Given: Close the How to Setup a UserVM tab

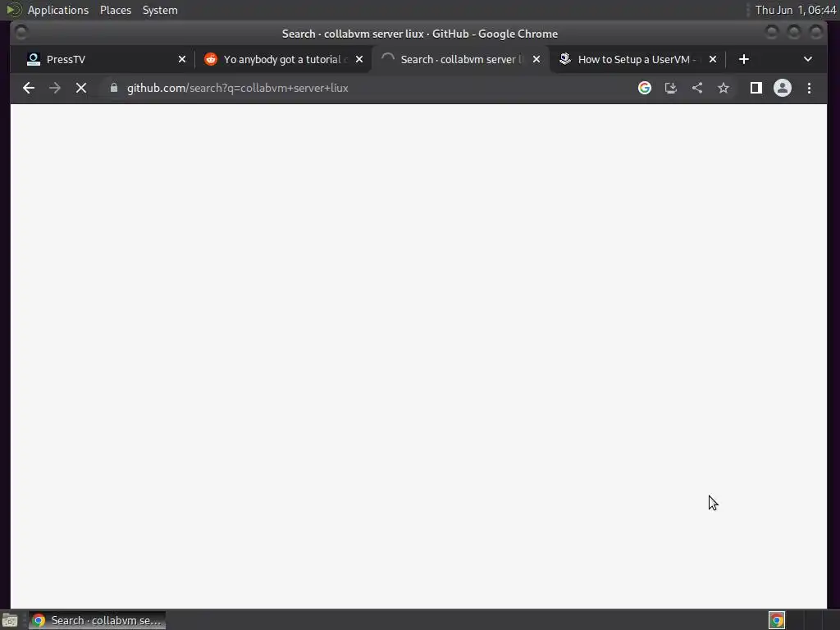Looking at the screenshot, I should (x=713, y=59).
